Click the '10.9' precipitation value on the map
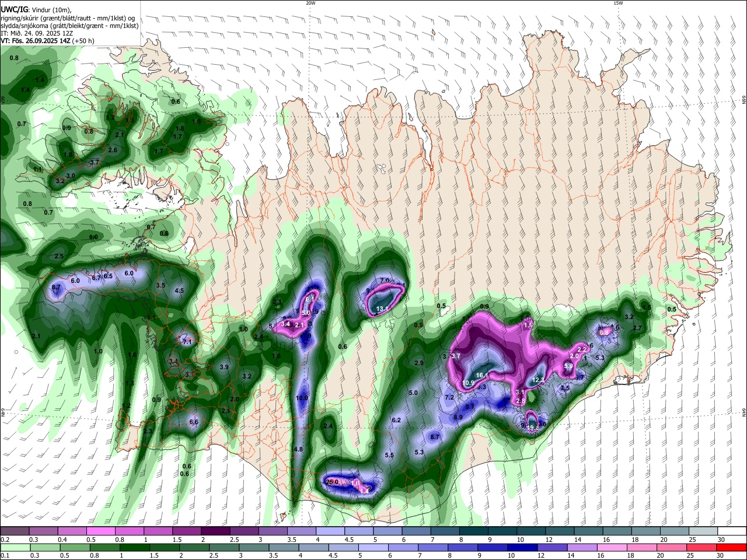Image resolution: width=747 pixels, height=560 pixels. [x=469, y=383]
